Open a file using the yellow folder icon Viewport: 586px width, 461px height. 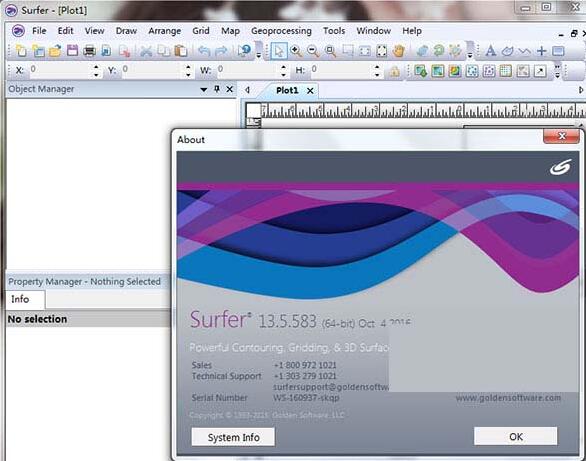[x=55, y=51]
